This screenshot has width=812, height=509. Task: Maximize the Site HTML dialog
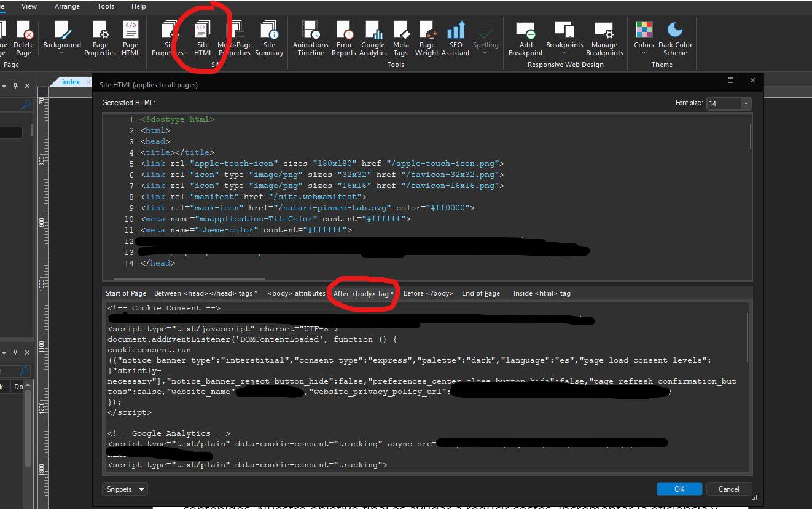(x=730, y=81)
